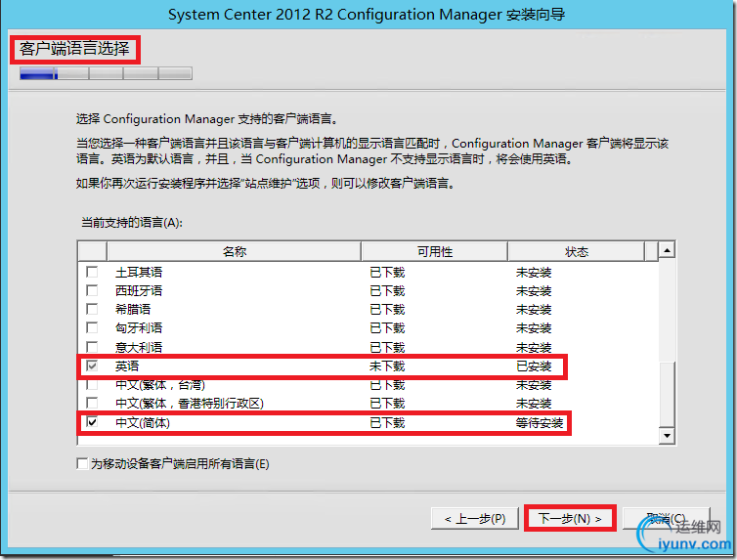Click 等待安装 status of 中文(简体) row

pos(540,423)
